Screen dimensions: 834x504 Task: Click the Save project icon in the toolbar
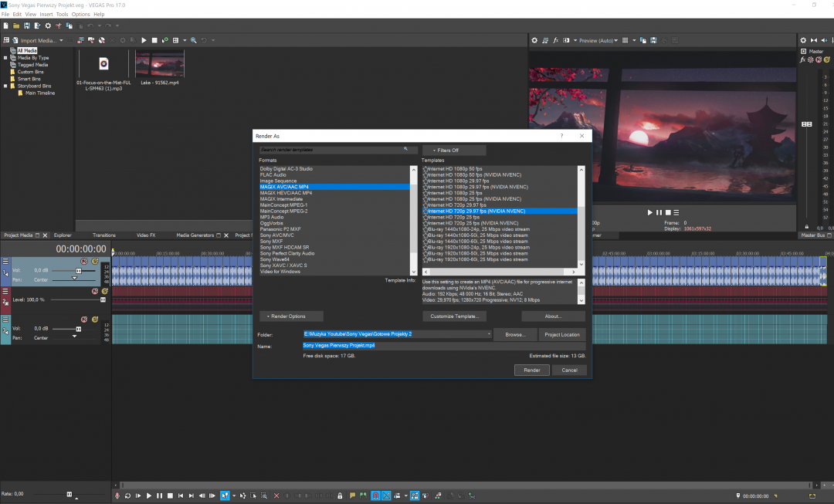pyautogui.click(x=26, y=25)
